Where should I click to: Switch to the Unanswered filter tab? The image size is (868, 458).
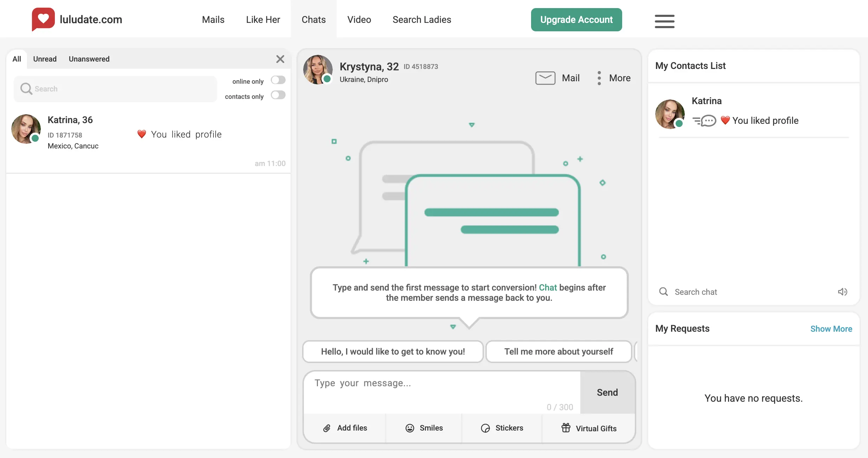point(89,59)
